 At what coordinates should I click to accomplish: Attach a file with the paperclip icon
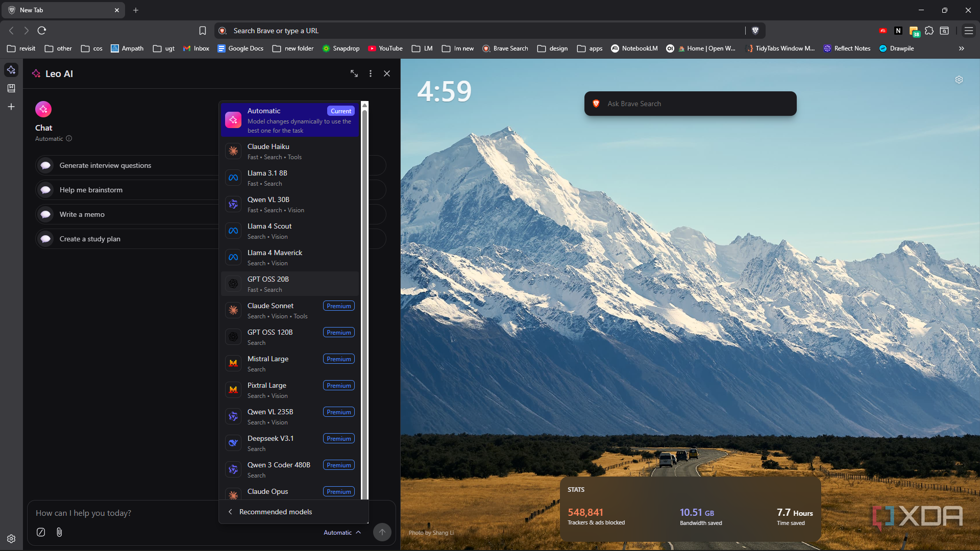coord(59,532)
